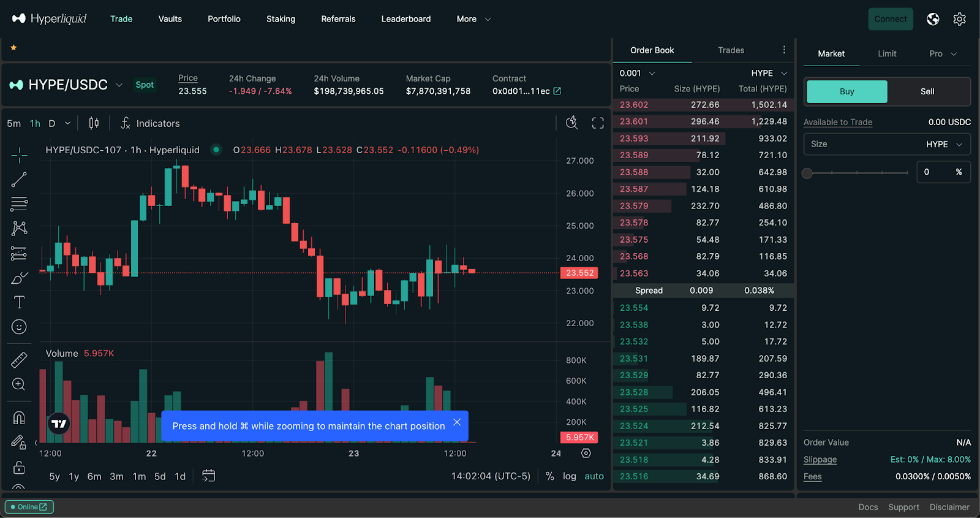This screenshot has width=980, height=518.
Task: Open the quick search chart icon
Action: 571,123
